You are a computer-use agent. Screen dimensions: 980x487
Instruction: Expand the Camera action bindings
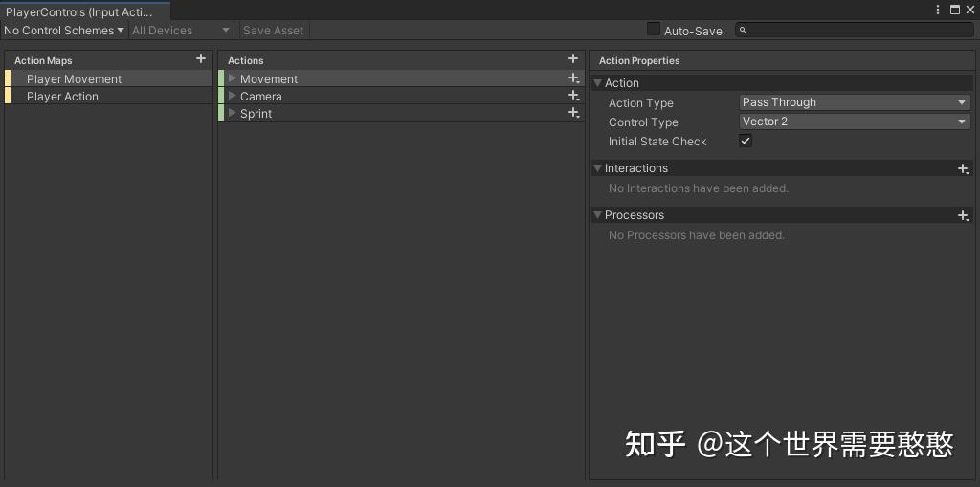coord(233,96)
